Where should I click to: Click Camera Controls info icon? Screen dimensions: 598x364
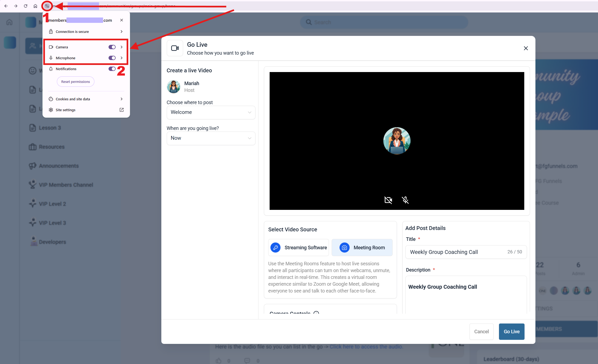(316, 313)
